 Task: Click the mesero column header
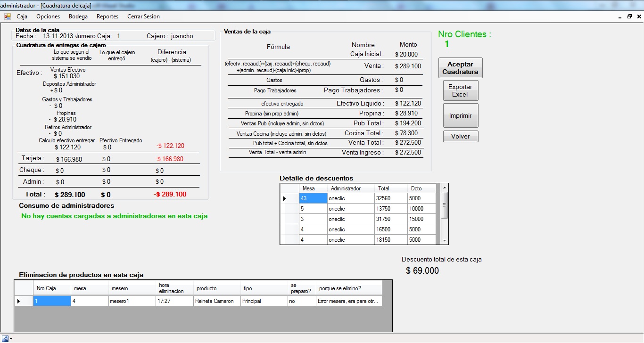click(x=132, y=288)
